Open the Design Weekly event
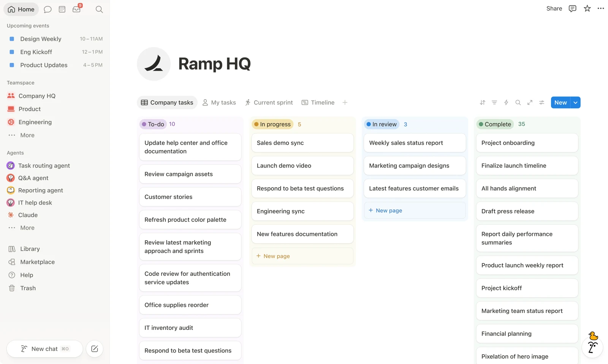 pyautogui.click(x=55, y=39)
